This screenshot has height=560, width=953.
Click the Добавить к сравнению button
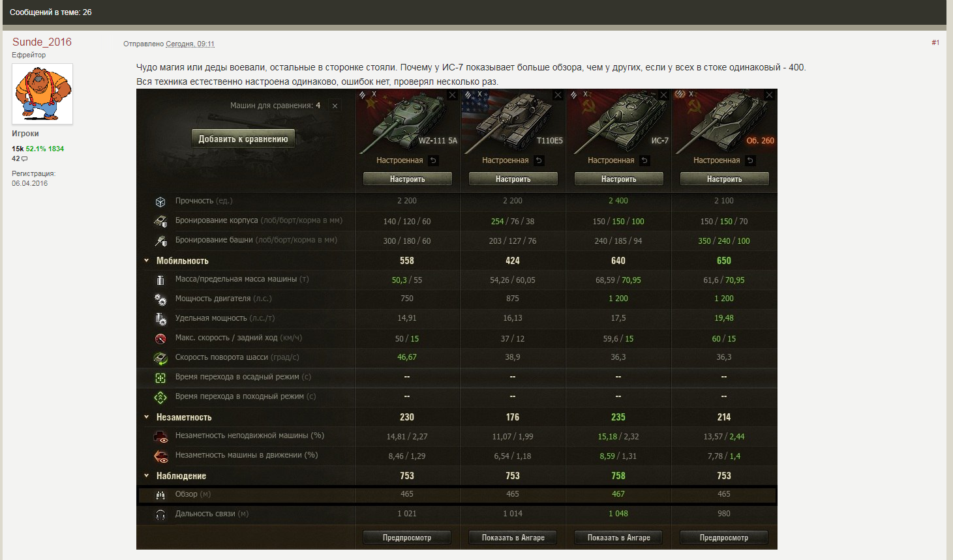click(x=243, y=139)
